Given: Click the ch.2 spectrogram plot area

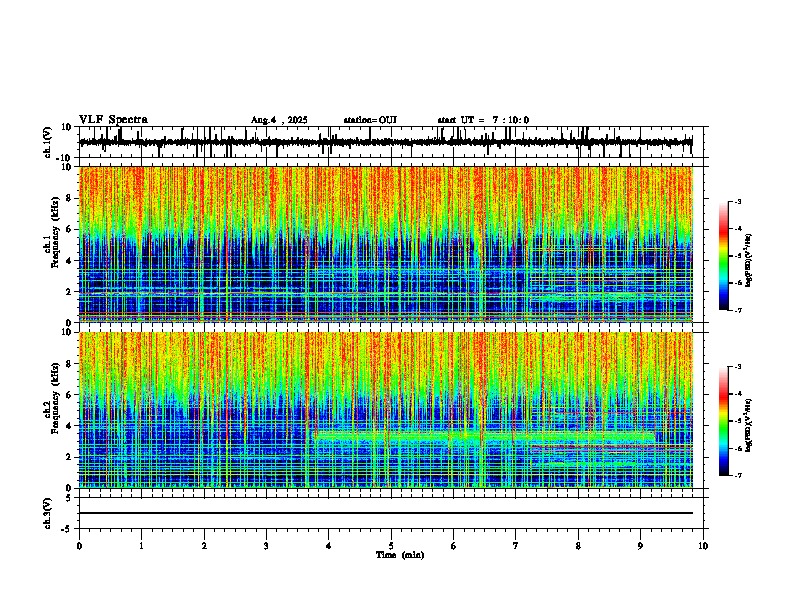Looking at the screenshot, I should 386,410.
